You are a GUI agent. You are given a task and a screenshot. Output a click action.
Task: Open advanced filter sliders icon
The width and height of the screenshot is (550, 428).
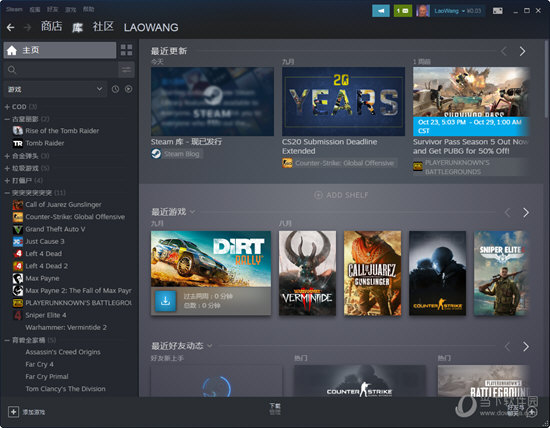click(126, 70)
